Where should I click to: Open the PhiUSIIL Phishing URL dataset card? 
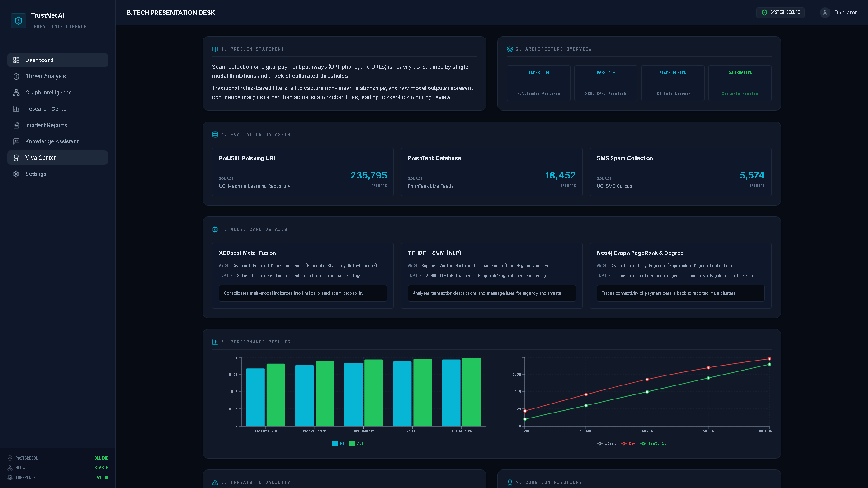coord(303,172)
